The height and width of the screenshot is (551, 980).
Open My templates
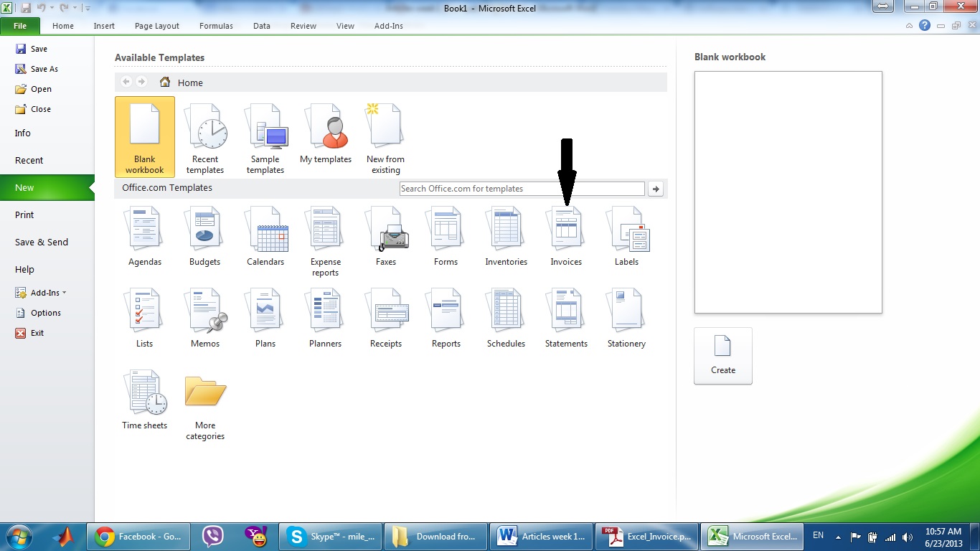point(326,133)
